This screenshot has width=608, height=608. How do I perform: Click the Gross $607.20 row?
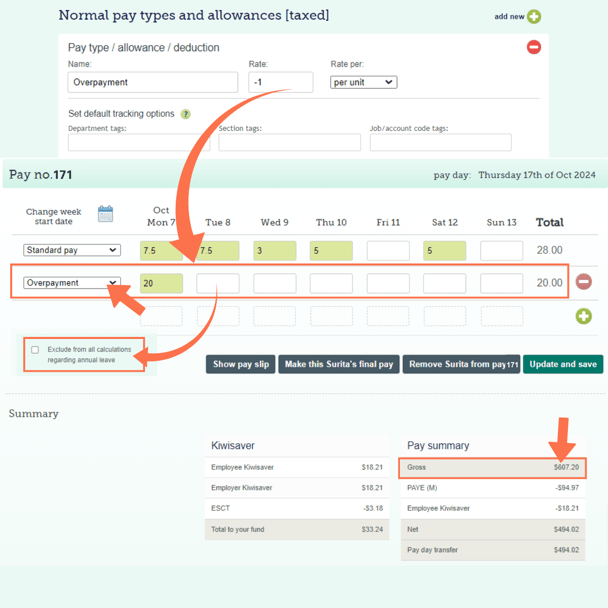492,468
